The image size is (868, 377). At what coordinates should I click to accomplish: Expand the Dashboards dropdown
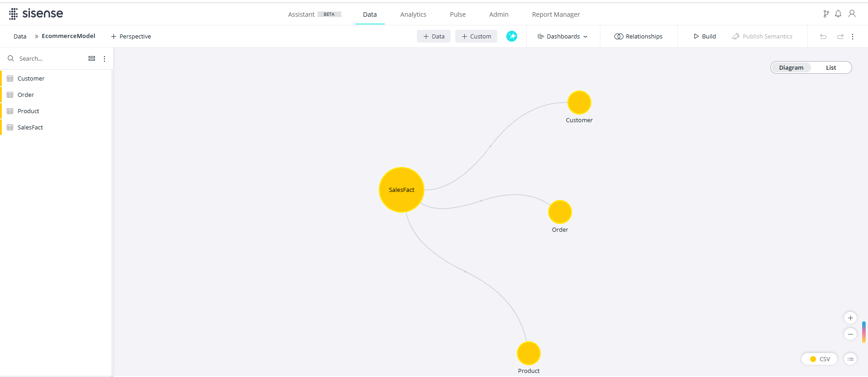click(x=563, y=36)
